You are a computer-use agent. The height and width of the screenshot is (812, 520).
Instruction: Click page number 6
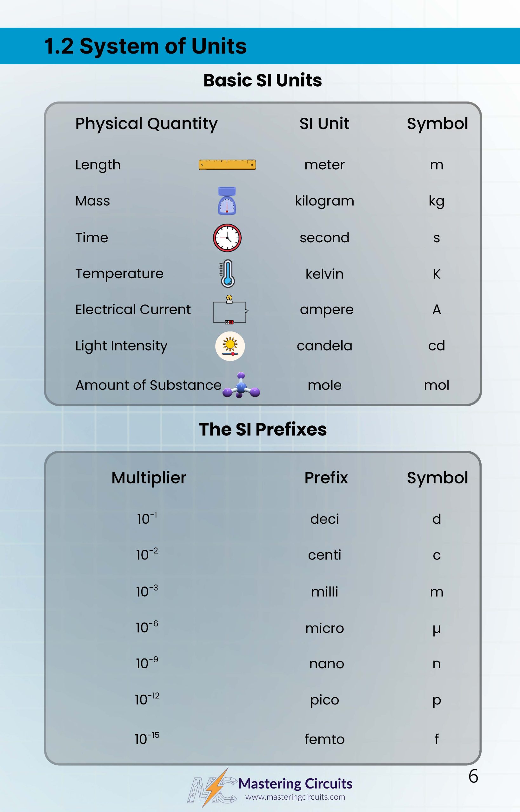coord(473,776)
